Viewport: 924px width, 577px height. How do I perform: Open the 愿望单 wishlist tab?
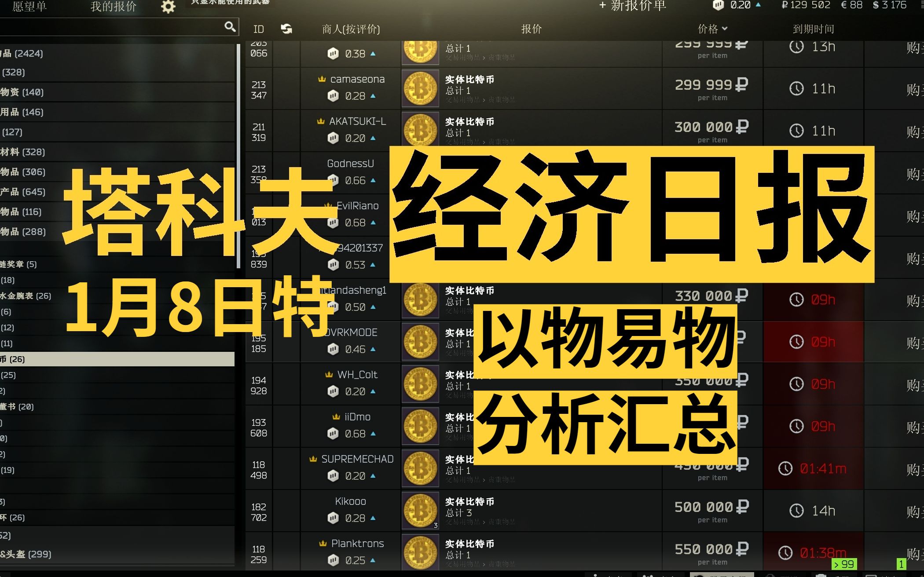(x=29, y=6)
